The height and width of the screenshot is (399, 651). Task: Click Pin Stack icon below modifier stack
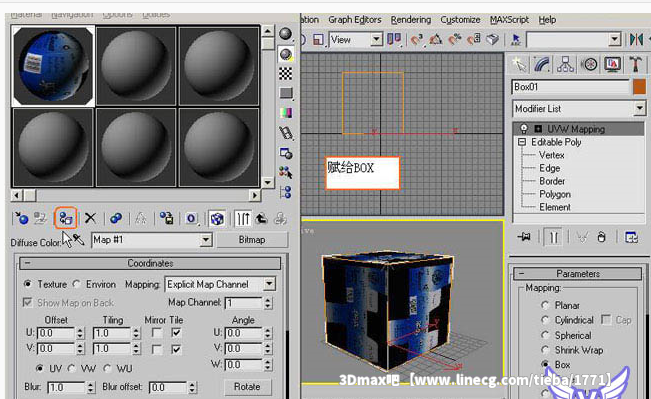[524, 237]
